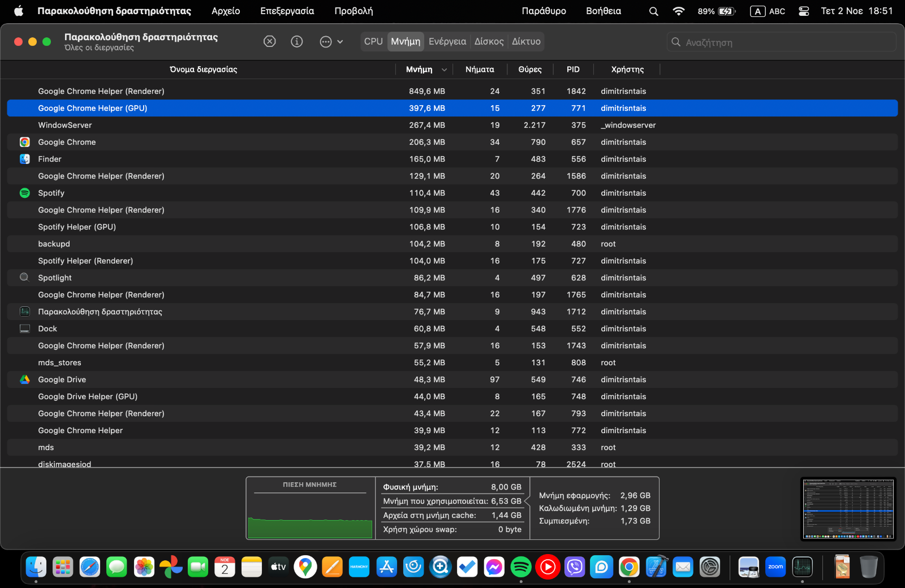Open the Apple menu
The width and height of the screenshot is (905, 588).
click(x=18, y=11)
